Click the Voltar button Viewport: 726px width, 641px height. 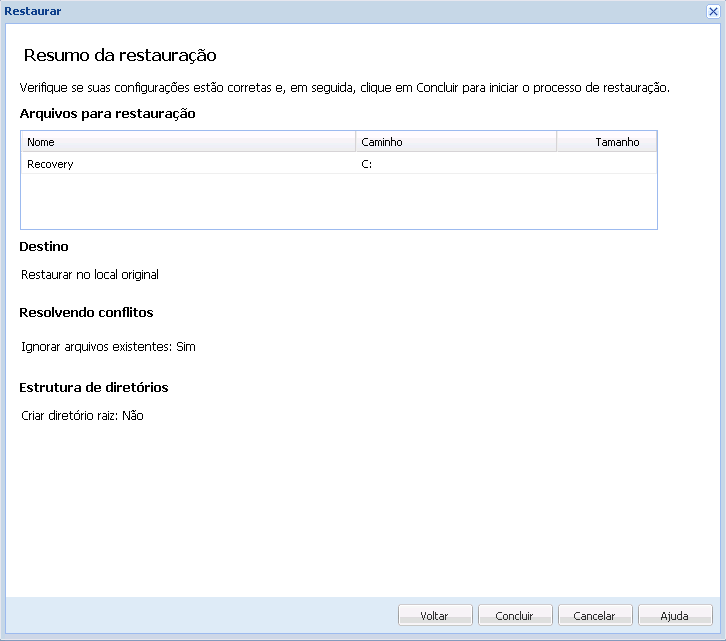point(435,616)
